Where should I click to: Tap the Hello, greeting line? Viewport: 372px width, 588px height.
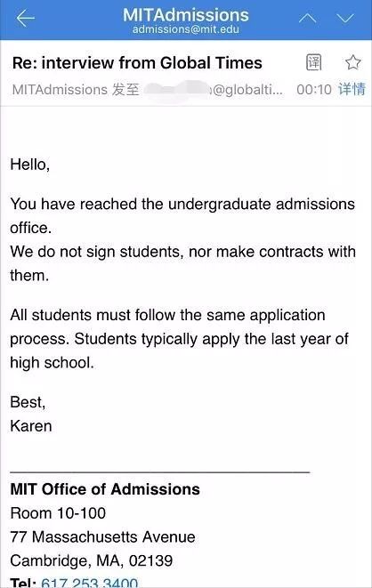pos(30,165)
